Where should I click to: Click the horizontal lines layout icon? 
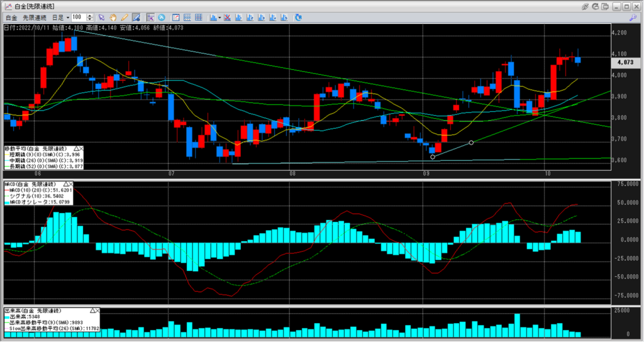[187, 18]
